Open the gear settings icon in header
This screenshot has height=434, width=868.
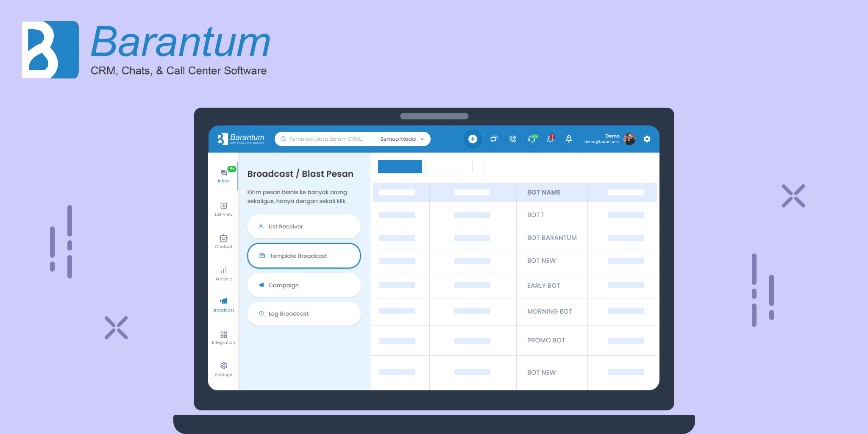point(647,139)
